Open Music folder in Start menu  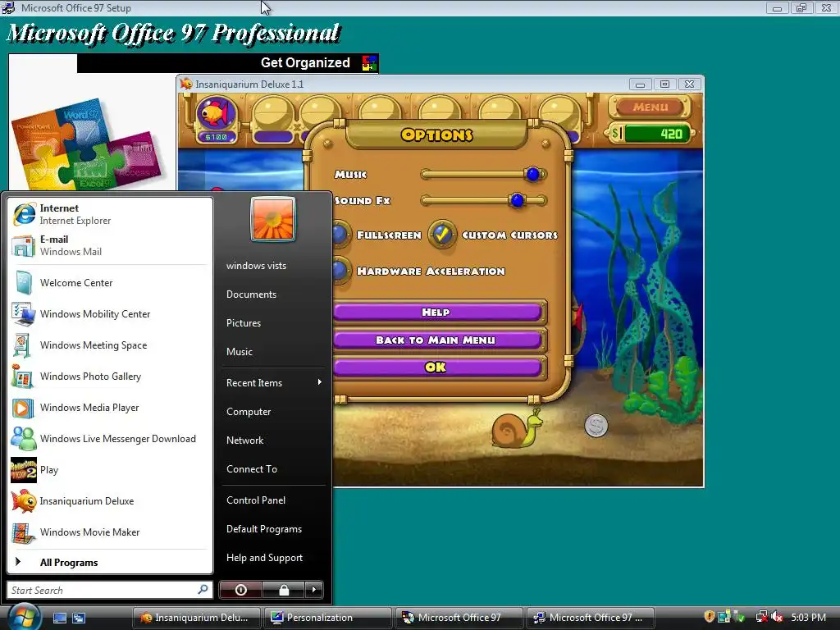239,351
